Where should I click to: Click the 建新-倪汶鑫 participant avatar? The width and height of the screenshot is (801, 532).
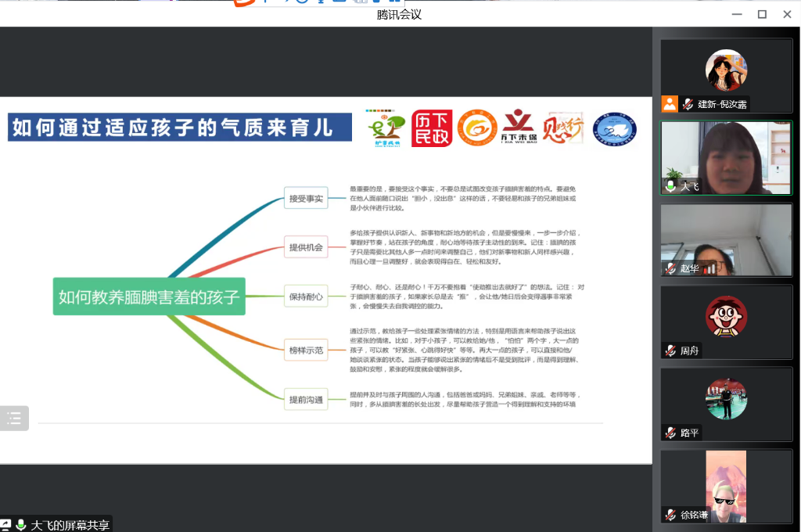pos(726,70)
